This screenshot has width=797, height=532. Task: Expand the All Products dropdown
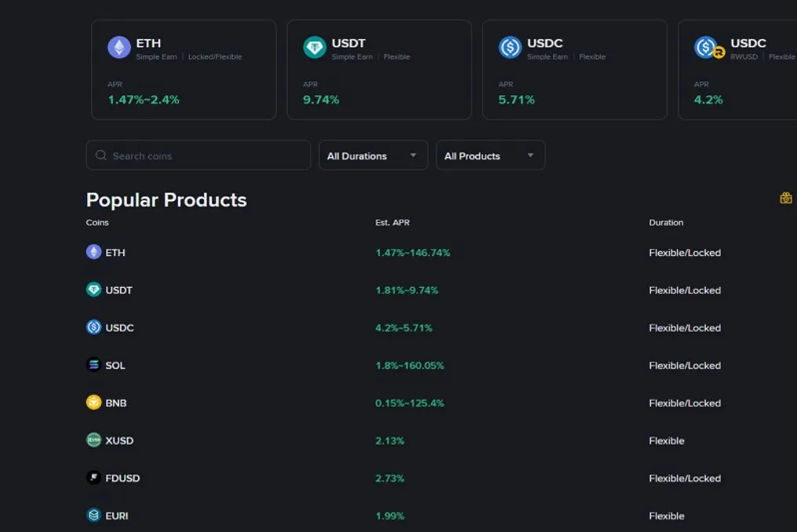pos(490,155)
